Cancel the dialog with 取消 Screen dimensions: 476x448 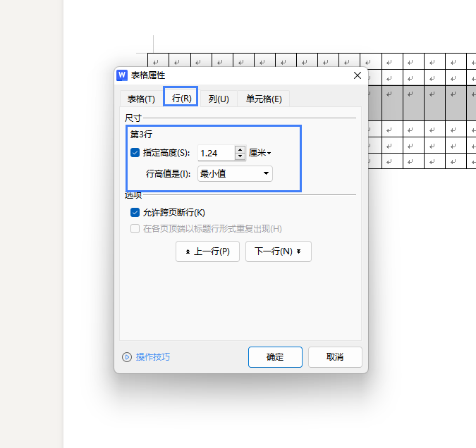coord(335,357)
